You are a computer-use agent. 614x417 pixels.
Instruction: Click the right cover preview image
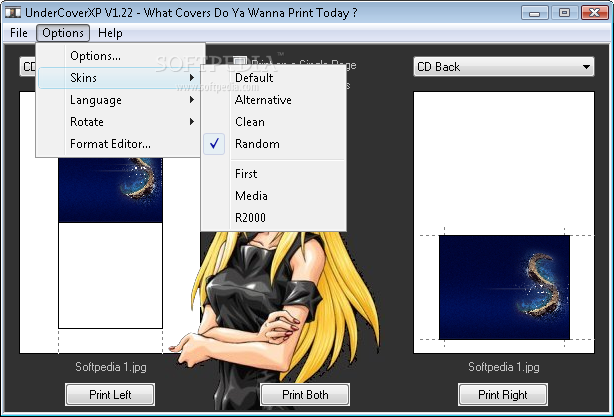[x=504, y=287]
